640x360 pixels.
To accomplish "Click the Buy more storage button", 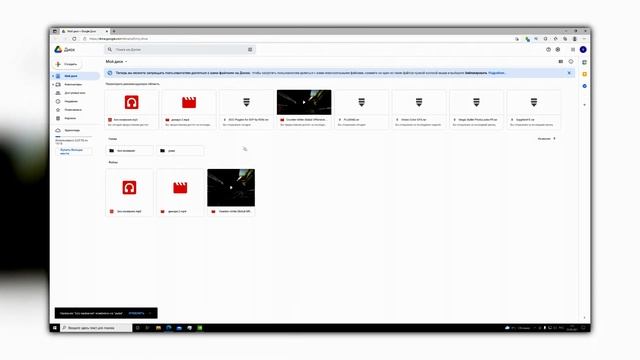I will [73, 151].
